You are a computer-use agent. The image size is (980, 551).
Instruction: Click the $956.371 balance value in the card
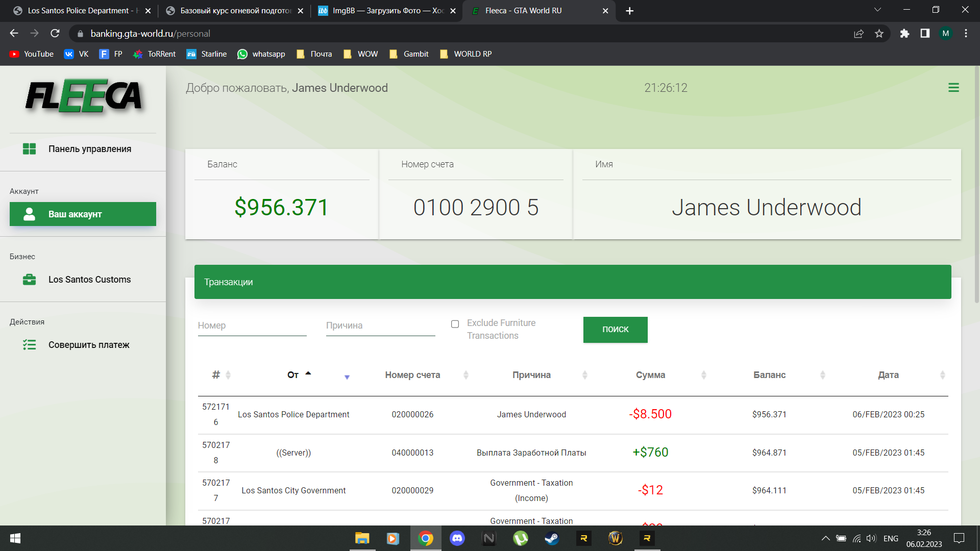pos(282,208)
